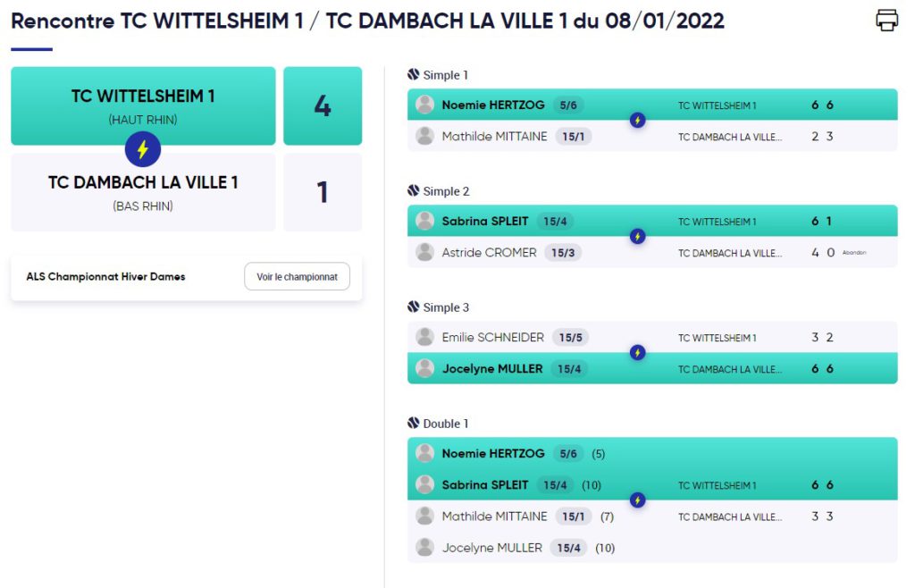Open the Voir le championnat button
Screen dimensions: 915x588
pos(297,276)
